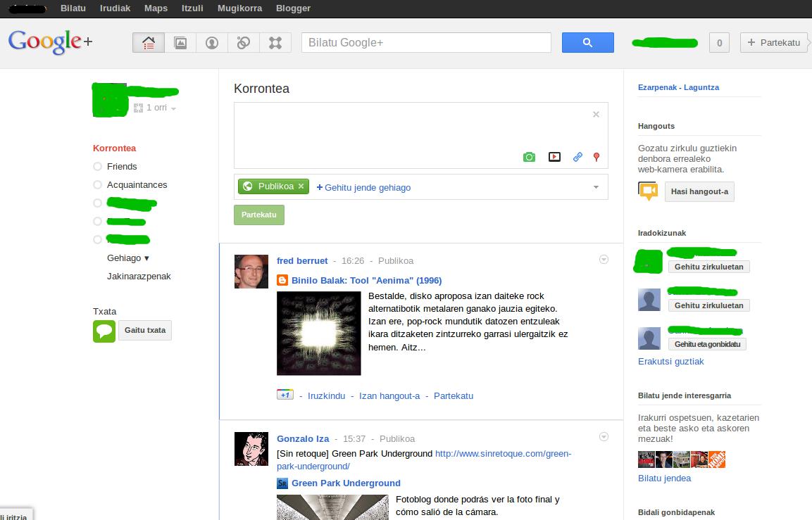Select the Friends circle radio button
This screenshot has height=520, width=812.
pyautogui.click(x=98, y=167)
